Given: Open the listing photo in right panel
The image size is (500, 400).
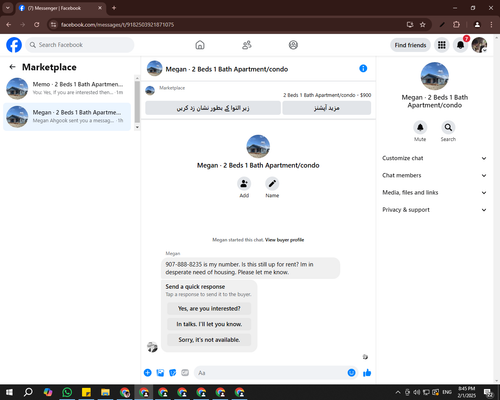Looking at the screenshot, I should [x=434, y=76].
